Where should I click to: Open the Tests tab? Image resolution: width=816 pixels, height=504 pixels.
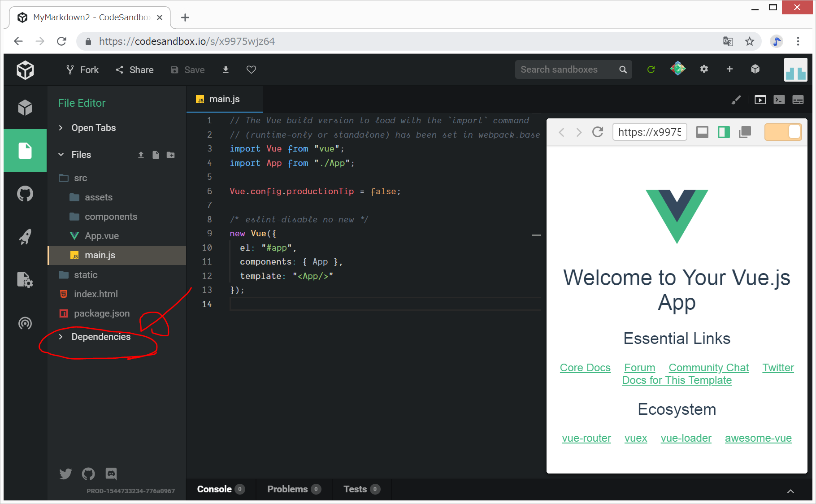(361, 489)
